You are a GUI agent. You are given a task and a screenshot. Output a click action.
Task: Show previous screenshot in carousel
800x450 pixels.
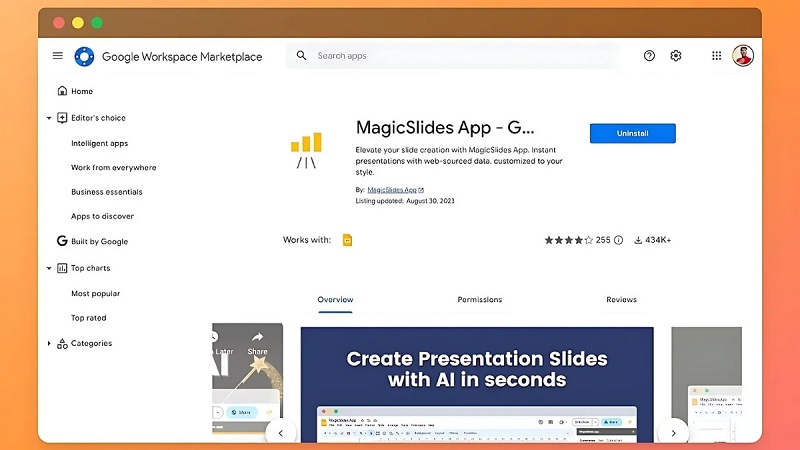(x=281, y=433)
